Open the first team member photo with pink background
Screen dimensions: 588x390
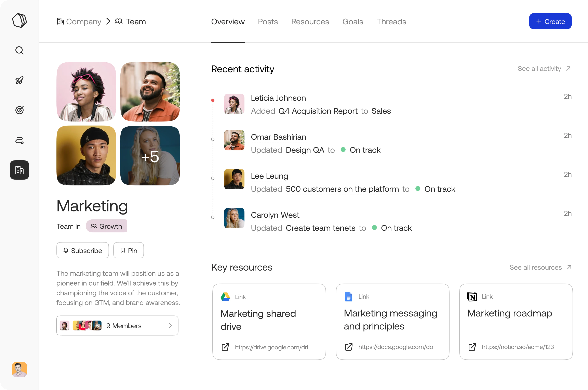[x=86, y=92]
